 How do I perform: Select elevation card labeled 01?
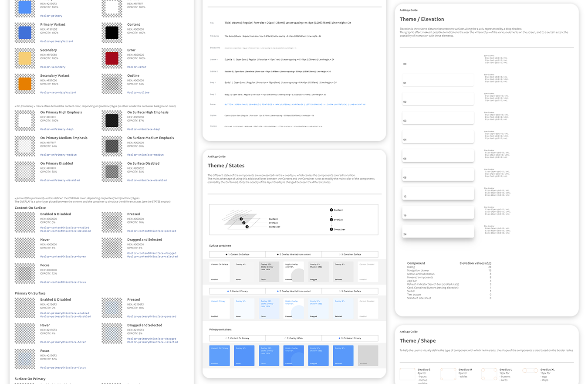438,80
